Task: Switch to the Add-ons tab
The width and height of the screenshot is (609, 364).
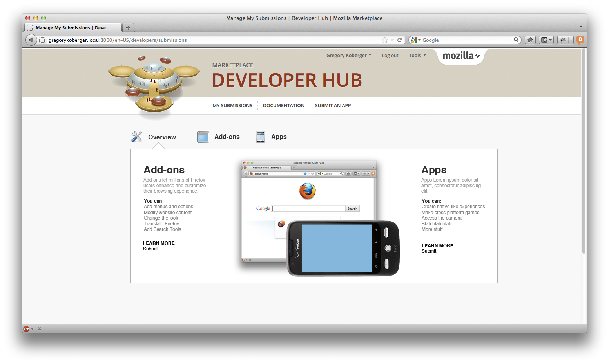Action: coord(218,137)
